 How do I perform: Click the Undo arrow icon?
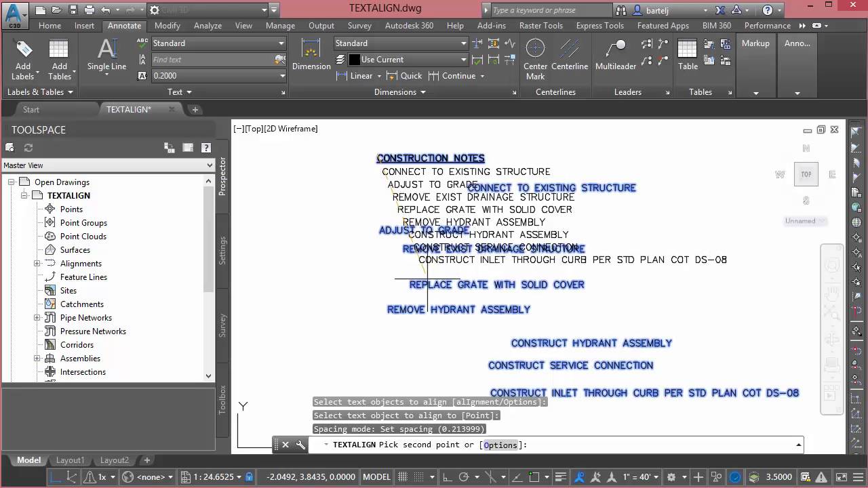tap(105, 10)
